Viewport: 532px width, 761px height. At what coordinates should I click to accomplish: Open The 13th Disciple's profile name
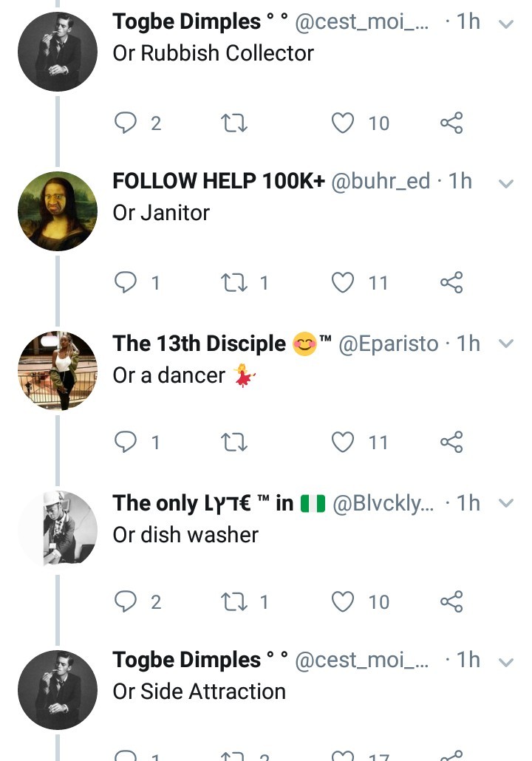point(199,344)
